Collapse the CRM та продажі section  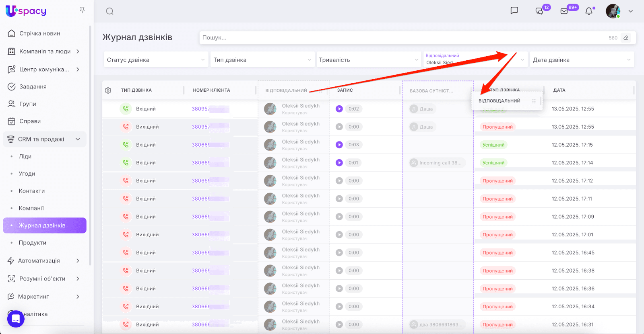(78, 139)
